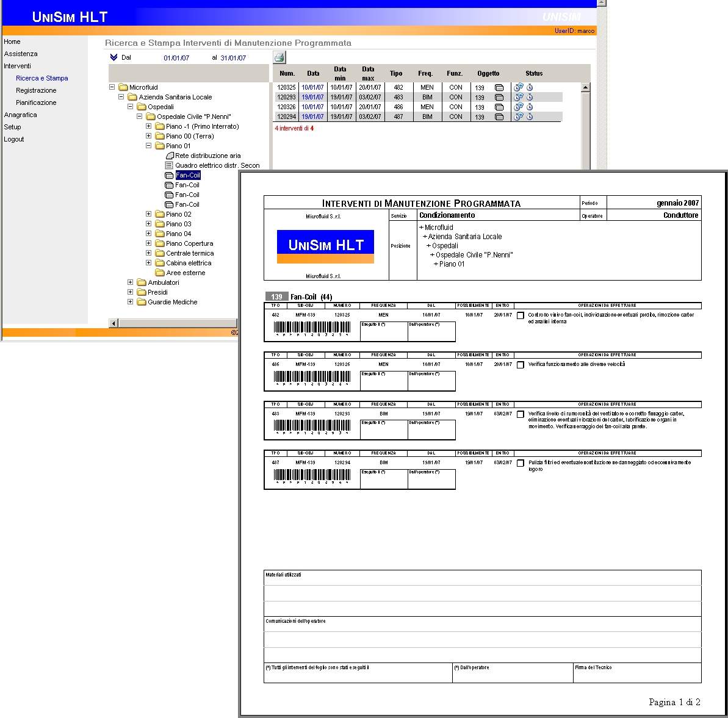The width and height of the screenshot is (728, 718).
Task: Click the Piano Copertura folder icon
Action: point(160,243)
